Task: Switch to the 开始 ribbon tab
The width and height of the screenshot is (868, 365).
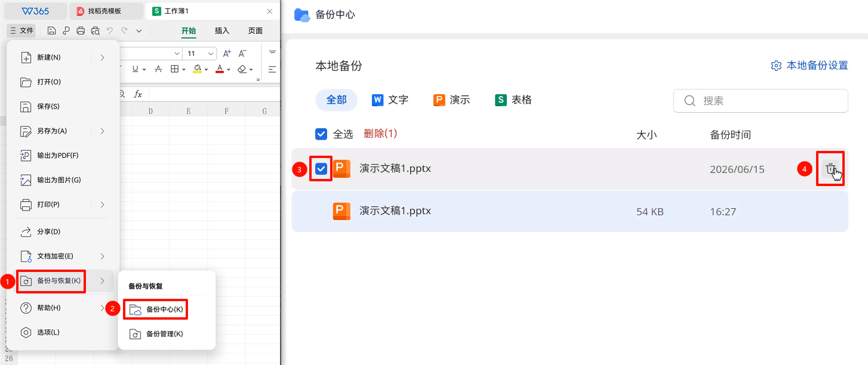Action: 189,31
